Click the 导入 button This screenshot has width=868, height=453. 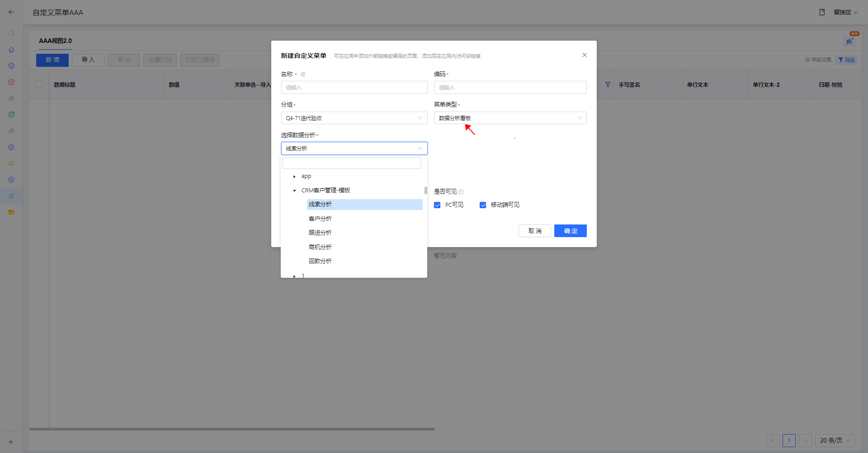pyautogui.click(x=88, y=60)
